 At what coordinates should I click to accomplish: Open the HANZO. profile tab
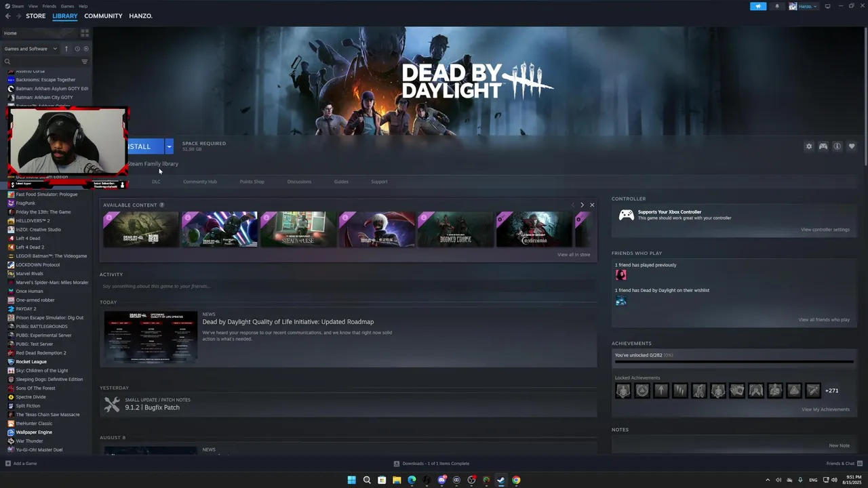point(141,16)
